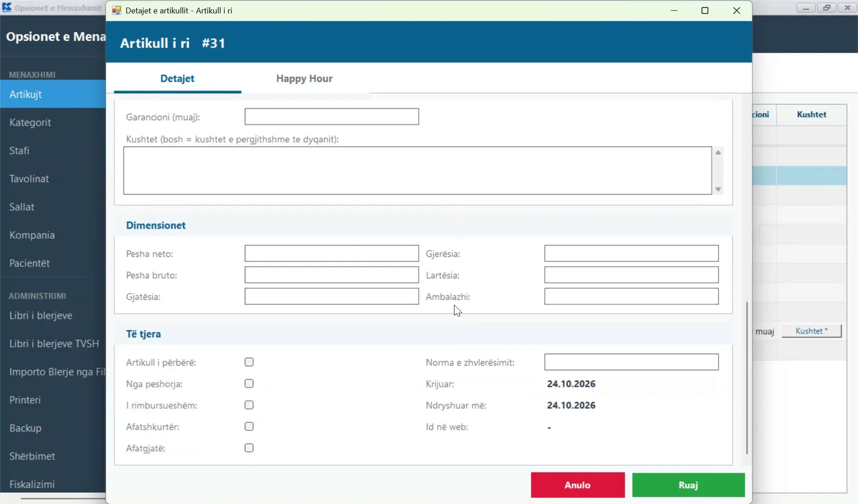
Task: Open the Fiskalizimi section
Action: click(x=53, y=484)
